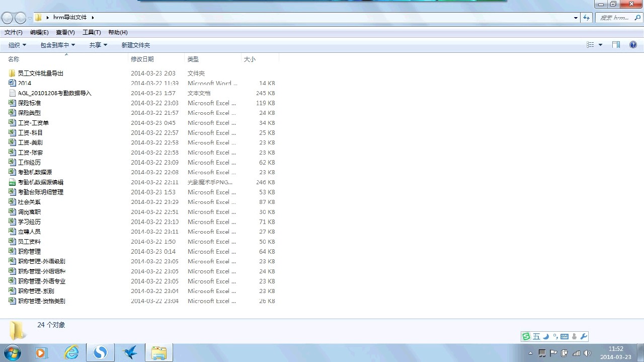Image resolution: width=644 pixels, height=362 pixels.
Task: Open the 共享 dropdown menu
Action: [98, 45]
